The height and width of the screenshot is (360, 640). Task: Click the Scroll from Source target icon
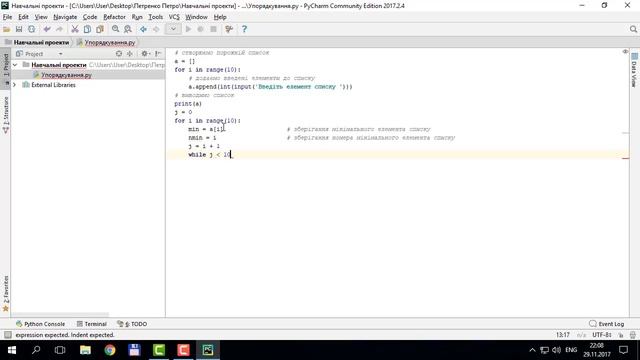[119, 54]
